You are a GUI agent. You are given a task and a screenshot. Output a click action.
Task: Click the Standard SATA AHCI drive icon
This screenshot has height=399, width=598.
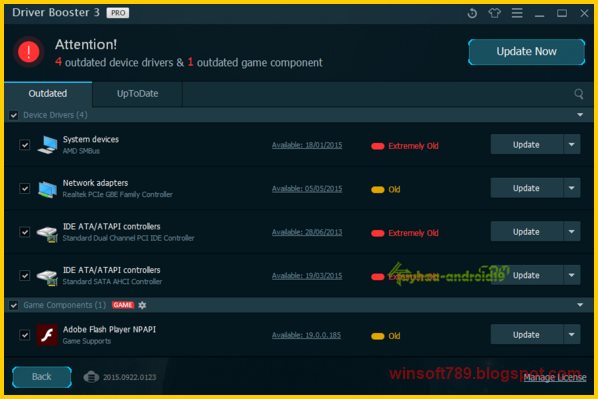click(x=47, y=277)
